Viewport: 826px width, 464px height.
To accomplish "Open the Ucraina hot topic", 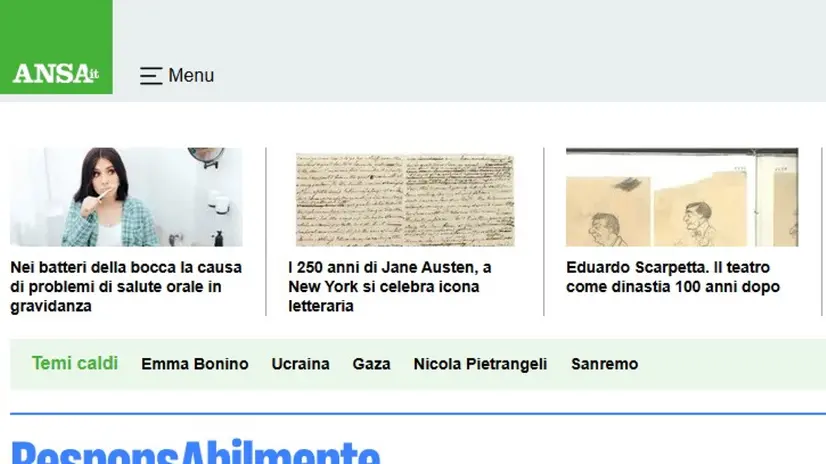I will tap(300, 364).
